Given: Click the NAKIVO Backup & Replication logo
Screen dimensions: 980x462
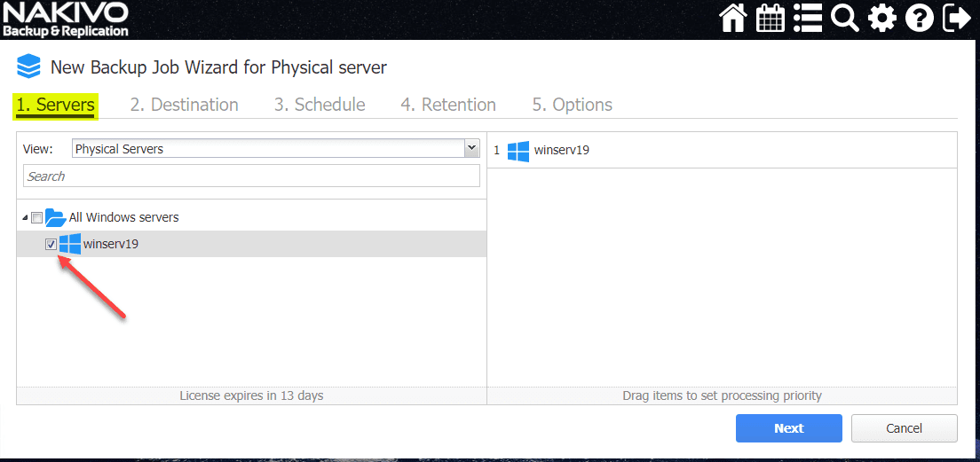Looking at the screenshot, I should (x=66, y=19).
